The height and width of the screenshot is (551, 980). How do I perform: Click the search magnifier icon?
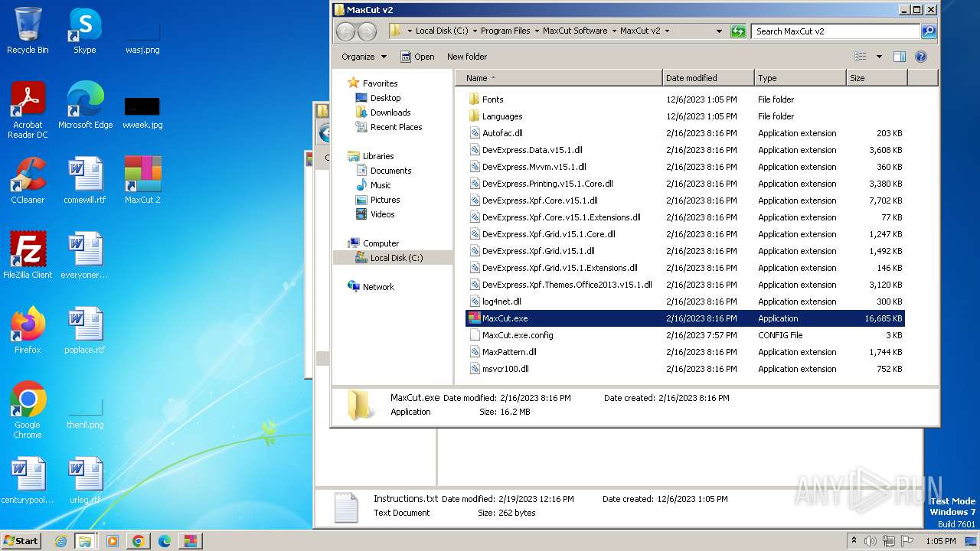click(x=929, y=31)
